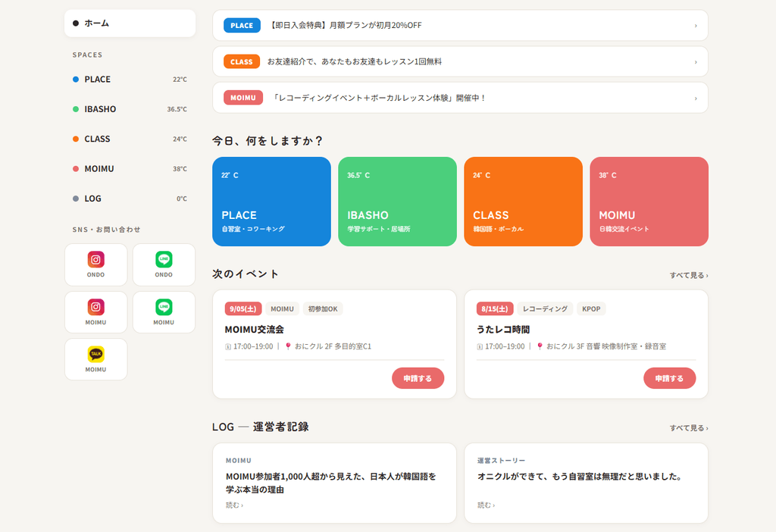Open the ONDO Instagram icon
776x532 pixels.
95,259
